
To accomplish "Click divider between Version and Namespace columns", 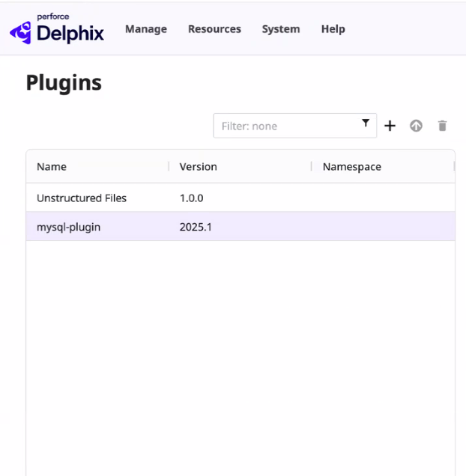I will click(312, 167).
